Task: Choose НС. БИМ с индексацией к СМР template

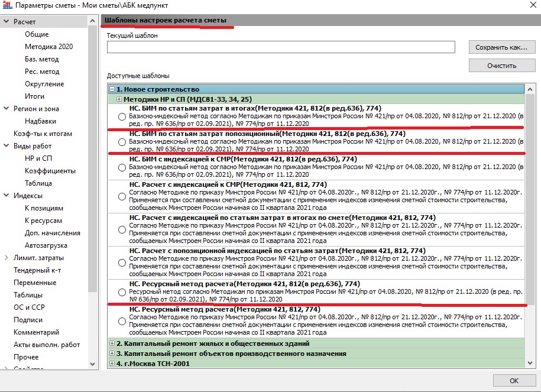Action: click(122, 167)
